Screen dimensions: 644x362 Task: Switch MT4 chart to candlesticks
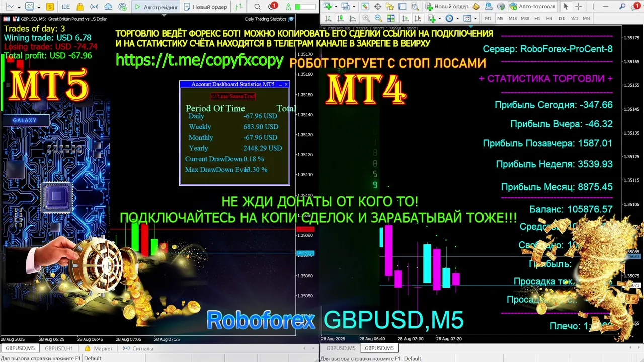[340, 18]
